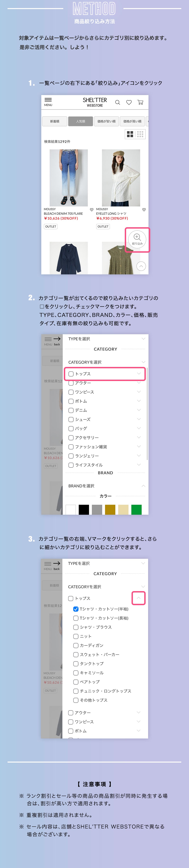Viewport: 189px width, 868px height.
Task: Select the 人気順 sort tab
Action: click(x=81, y=121)
